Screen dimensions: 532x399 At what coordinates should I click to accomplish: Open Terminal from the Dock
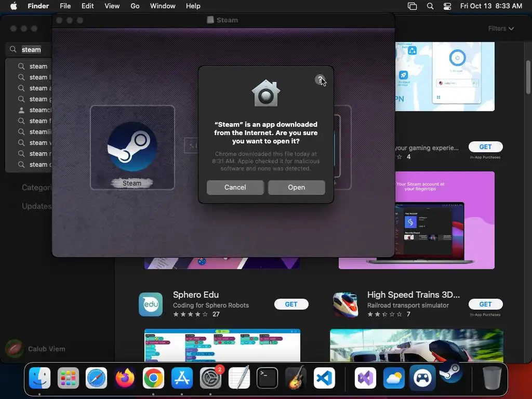click(x=268, y=378)
